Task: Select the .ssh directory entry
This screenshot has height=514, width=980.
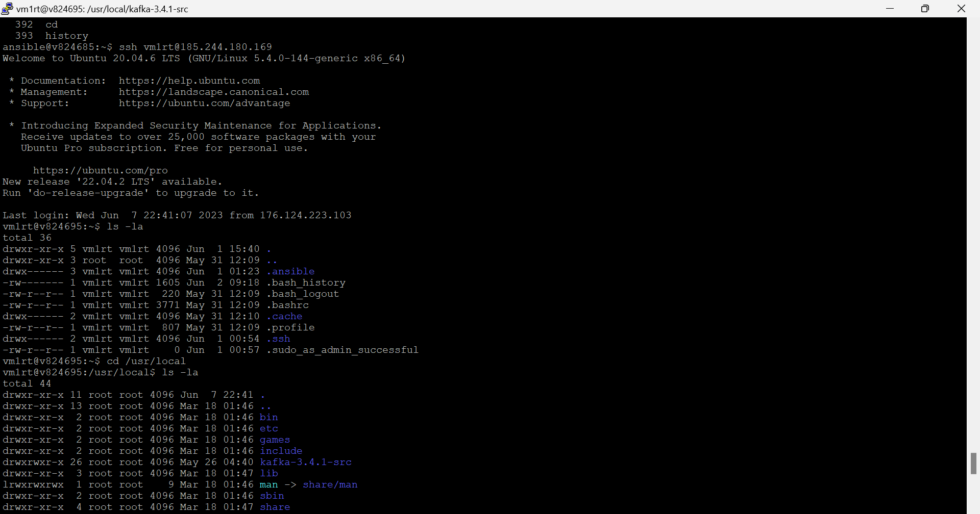Action: (x=279, y=339)
